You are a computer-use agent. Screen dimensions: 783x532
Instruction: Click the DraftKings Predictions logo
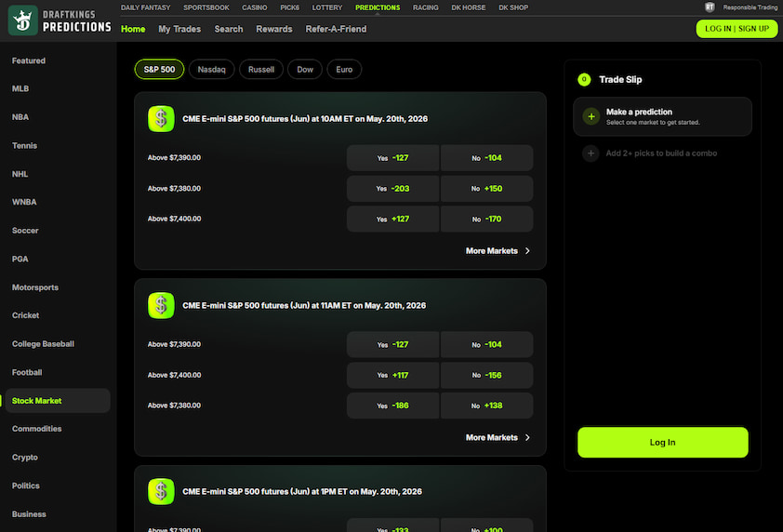(x=60, y=20)
